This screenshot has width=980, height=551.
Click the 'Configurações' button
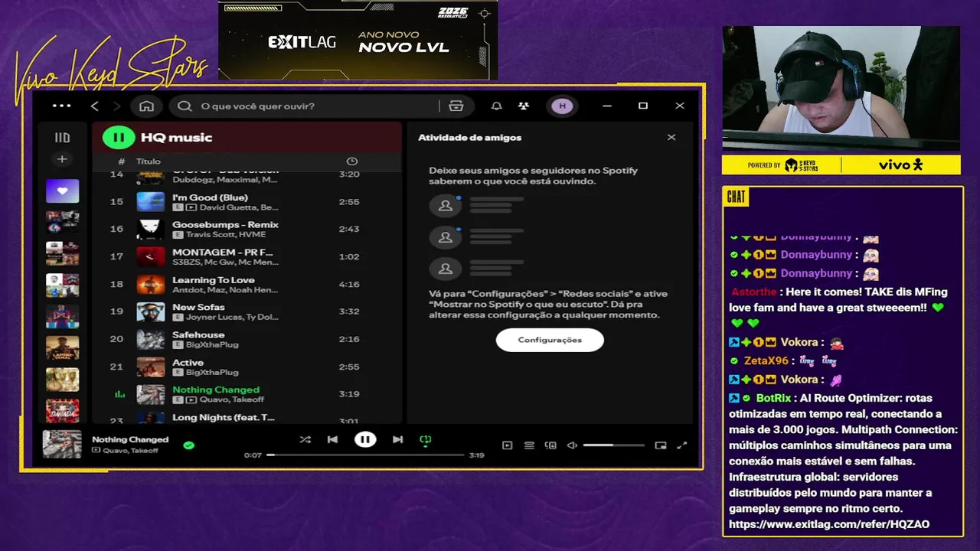550,340
